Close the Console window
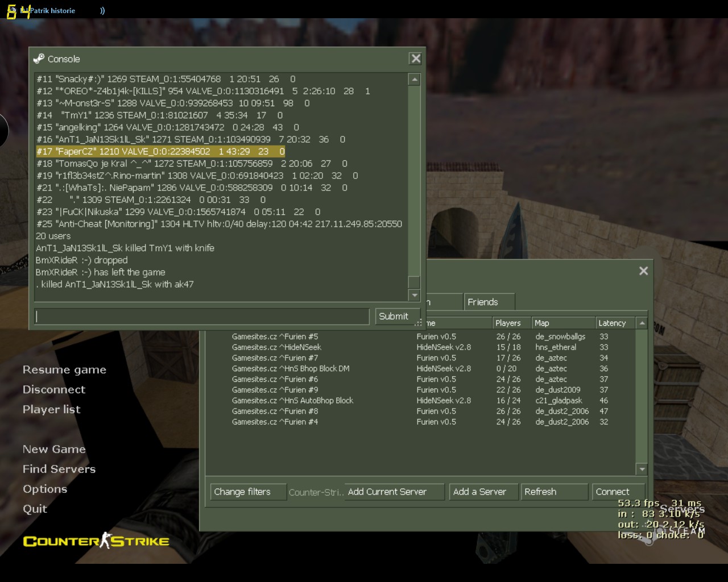 pos(416,59)
